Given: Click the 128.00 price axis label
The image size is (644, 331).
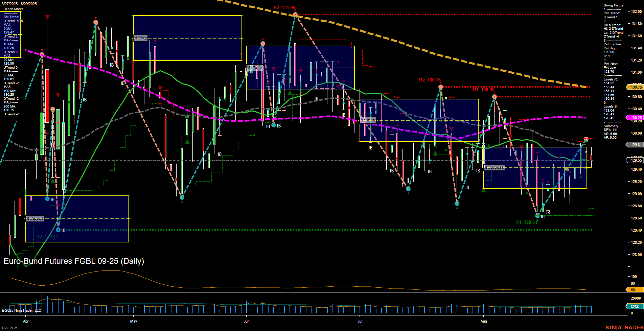Looking at the screenshot, I should point(636,255).
